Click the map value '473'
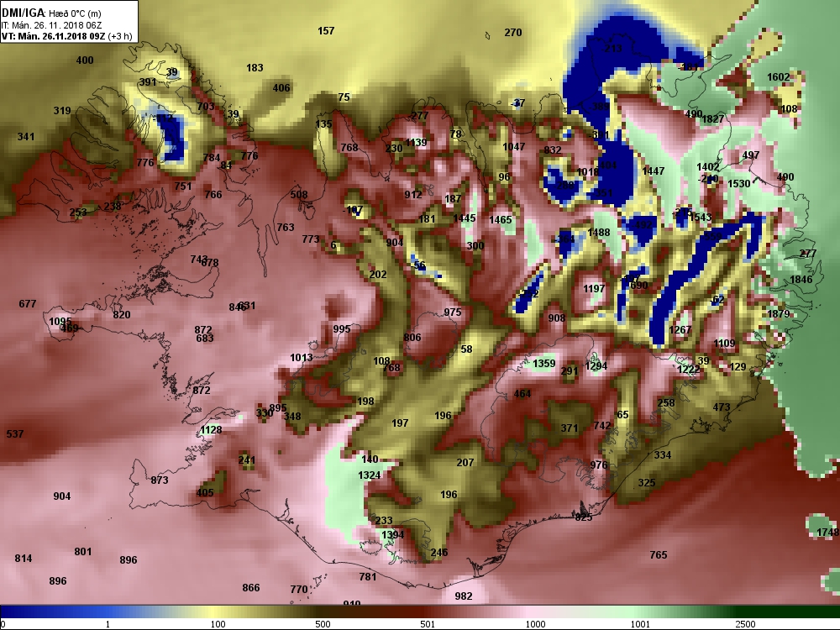 721,407
